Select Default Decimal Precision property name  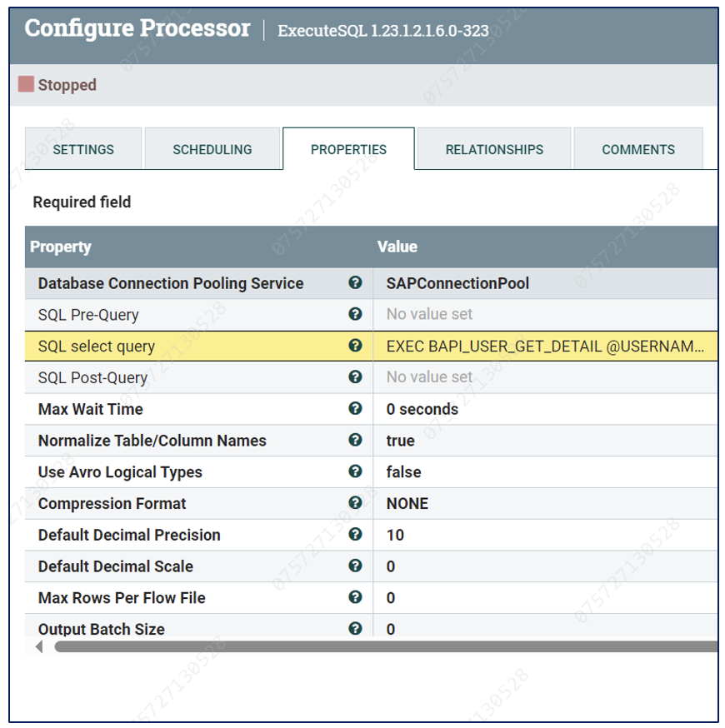pyautogui.click(x=128, y=535)
